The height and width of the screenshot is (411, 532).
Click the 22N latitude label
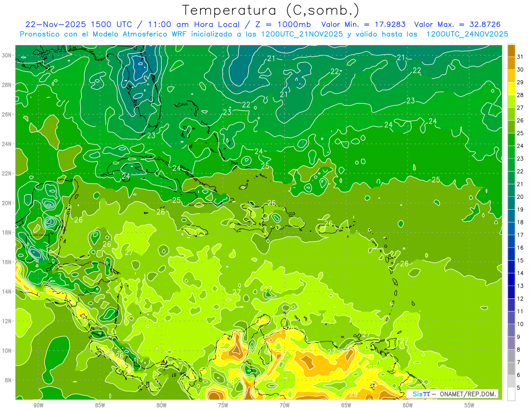pyautogui.click(x=7, y=173)
